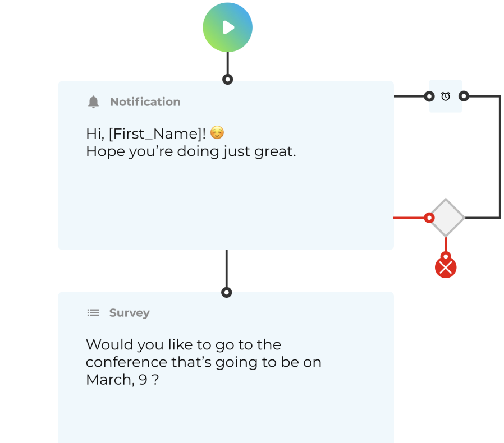Click the red connector dot beside the diamond

tap(429, 217)
